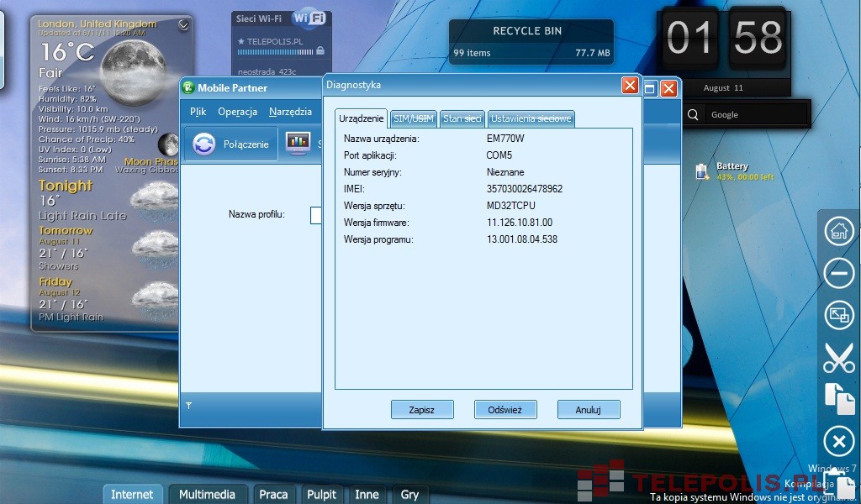Close the Diagnostyka dialog
The image size is (861, 504).
pos(630,86)
